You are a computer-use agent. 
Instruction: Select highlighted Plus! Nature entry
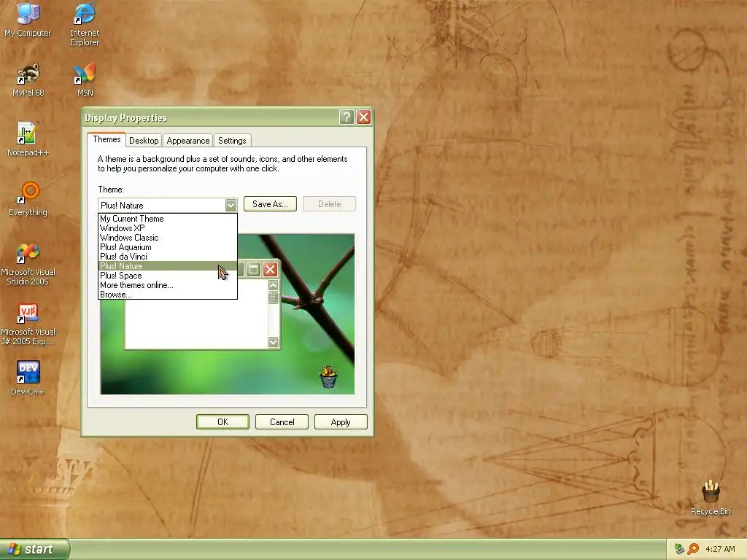click(x=167, y=266)
